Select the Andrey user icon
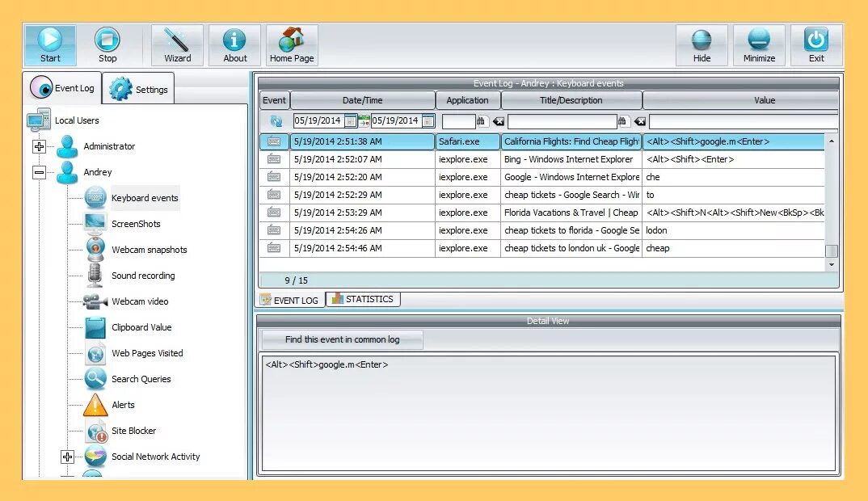 click(68, 172)
